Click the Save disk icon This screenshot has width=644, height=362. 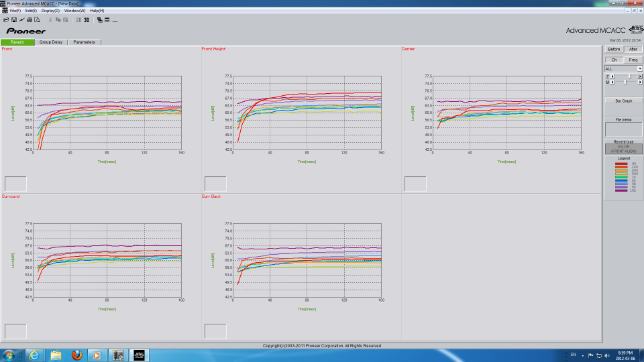click(13, 20)
